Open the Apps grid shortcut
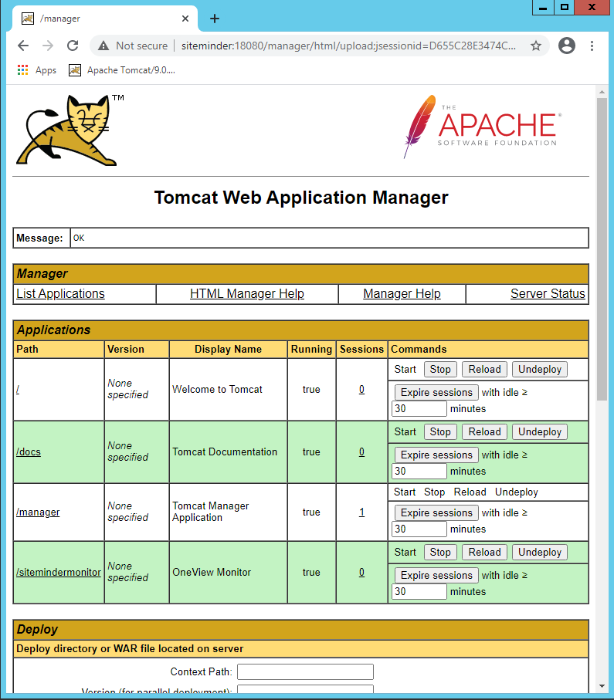This screenshot has width=614, height=700. point(36,70)
